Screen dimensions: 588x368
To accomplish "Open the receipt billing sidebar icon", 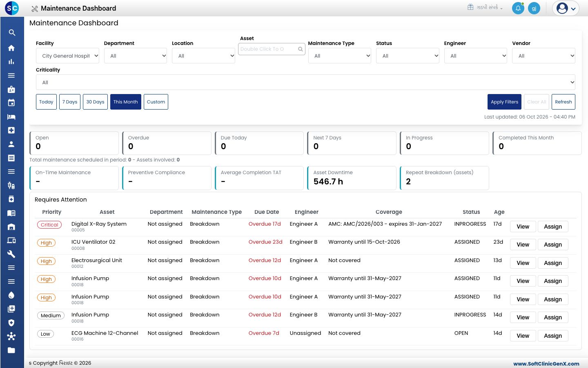I will coord(11,158).
